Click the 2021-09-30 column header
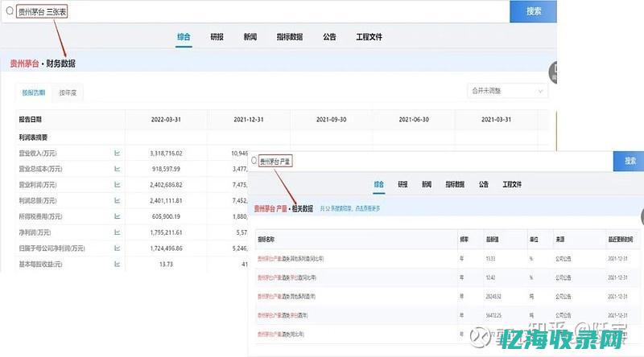This screenshot has height=357, width=644. pyautogui.click(x=331, y=120)
